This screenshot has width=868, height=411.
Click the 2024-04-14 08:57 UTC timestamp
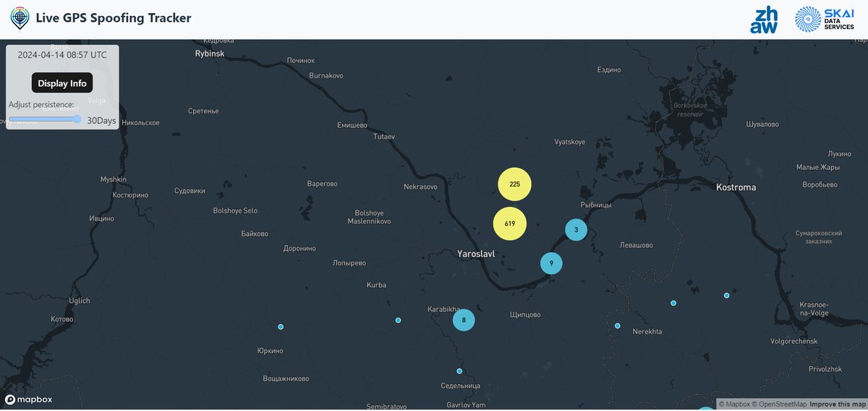(62, 55)
